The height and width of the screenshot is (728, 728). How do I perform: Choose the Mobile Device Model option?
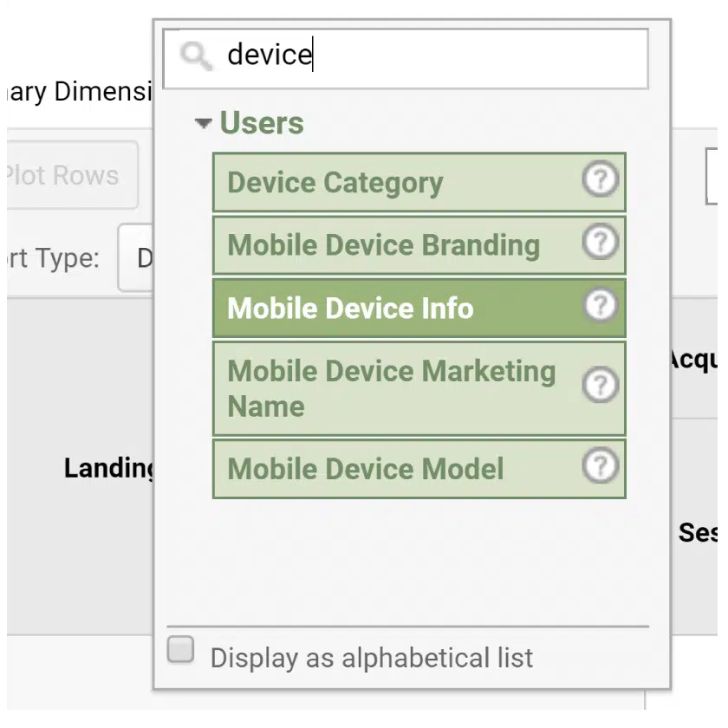(x=399, y=469)
